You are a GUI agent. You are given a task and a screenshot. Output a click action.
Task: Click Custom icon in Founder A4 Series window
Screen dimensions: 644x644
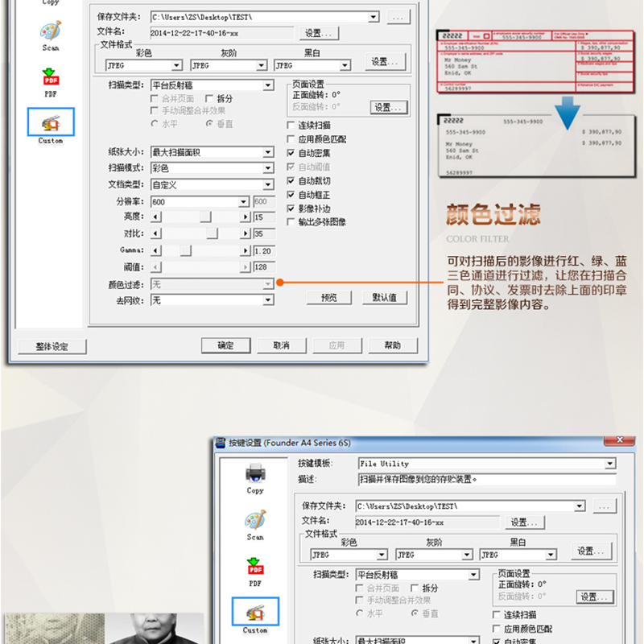tap(255, 613)
